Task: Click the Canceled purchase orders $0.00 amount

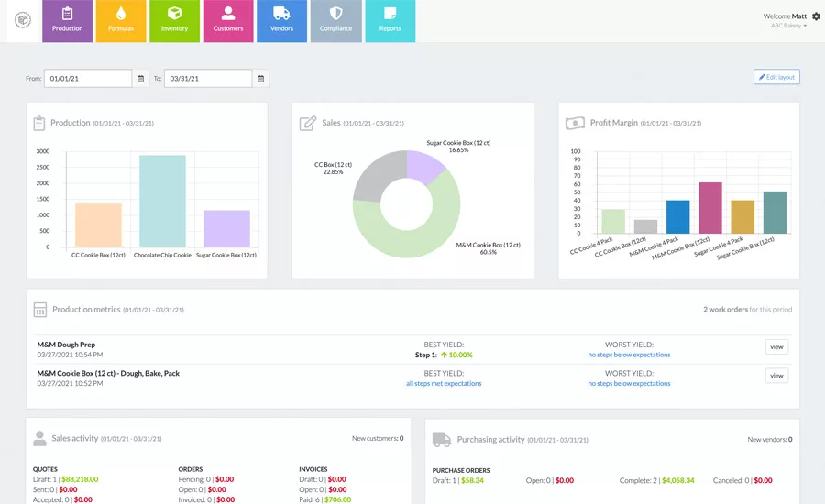Action: pyautogui.click(x=763, y=480)
